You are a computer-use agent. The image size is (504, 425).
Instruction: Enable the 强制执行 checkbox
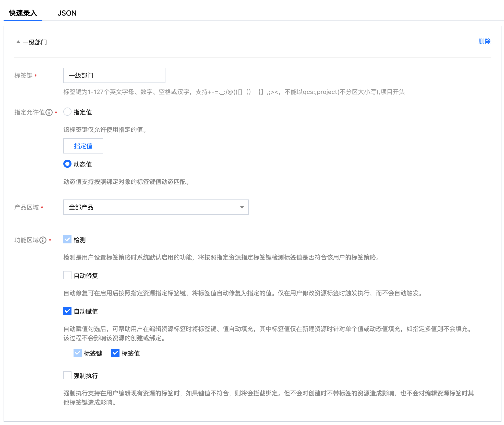pyautogui.click(x=67, y=375)
